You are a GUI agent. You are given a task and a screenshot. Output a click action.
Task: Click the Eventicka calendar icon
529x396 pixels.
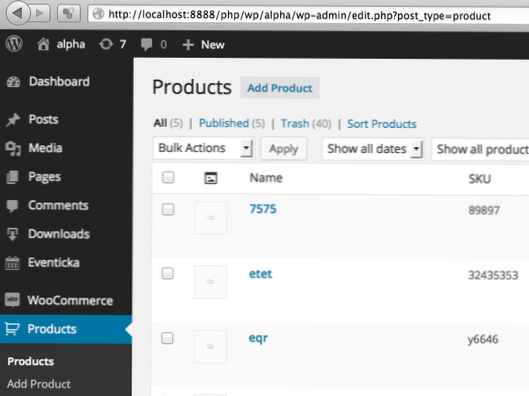12,263
